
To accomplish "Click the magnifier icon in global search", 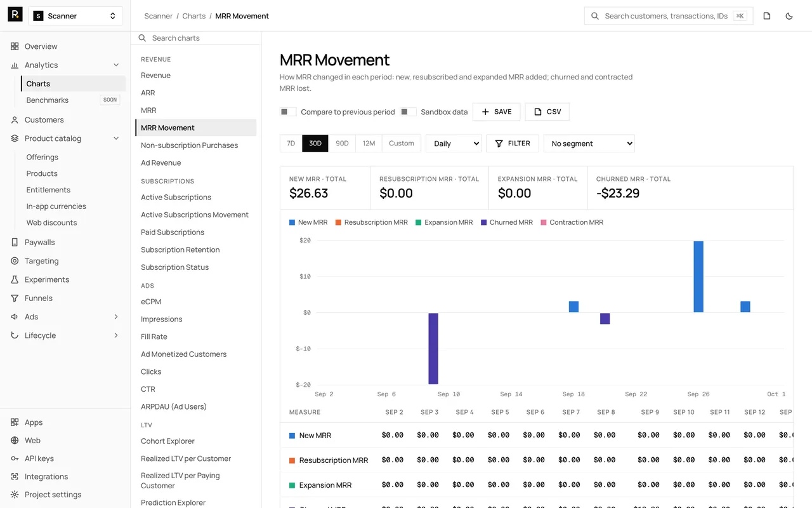I will pyautogui.click(x=595, y=16).
